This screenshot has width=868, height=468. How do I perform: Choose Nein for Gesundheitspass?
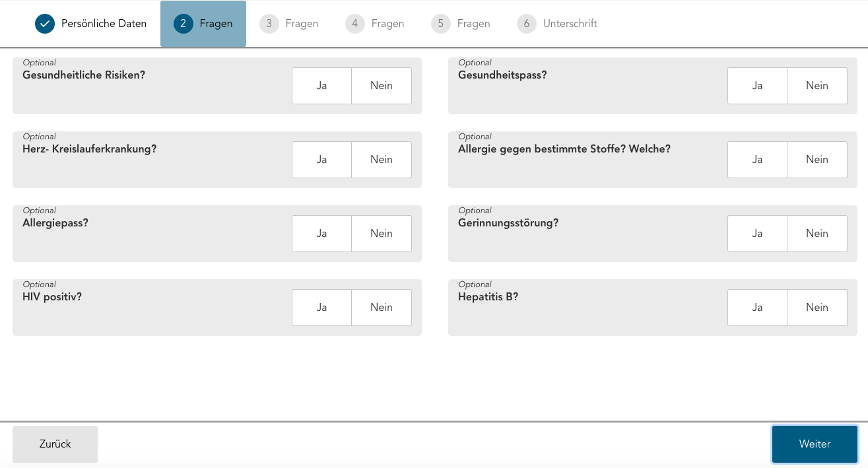click(x=817, y=86)
